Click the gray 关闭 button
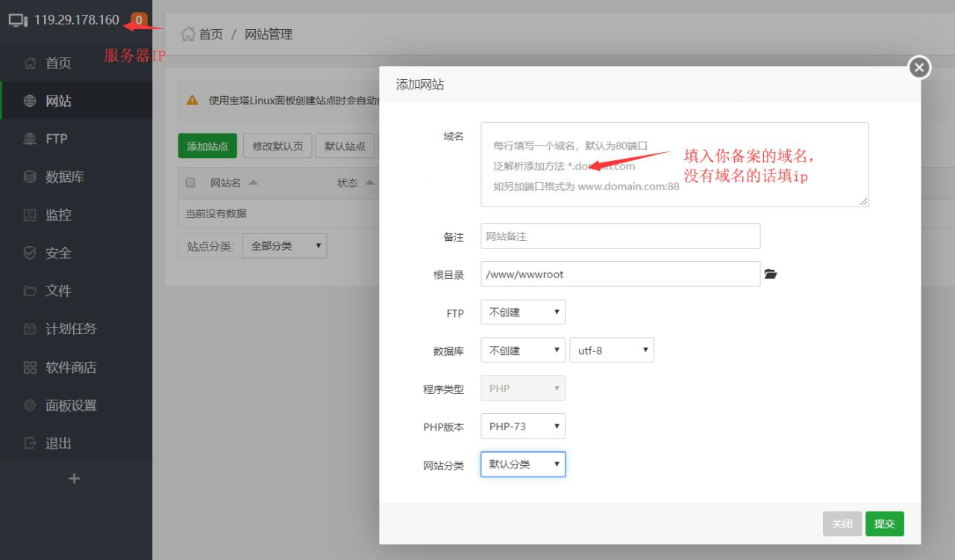Screen dimensions: 955x560 tap(842, 524)
